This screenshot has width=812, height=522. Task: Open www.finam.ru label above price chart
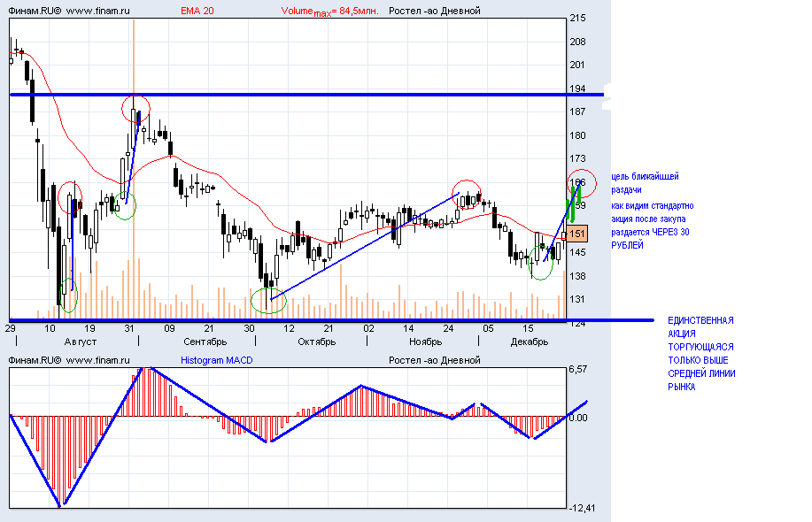[98, 11]
